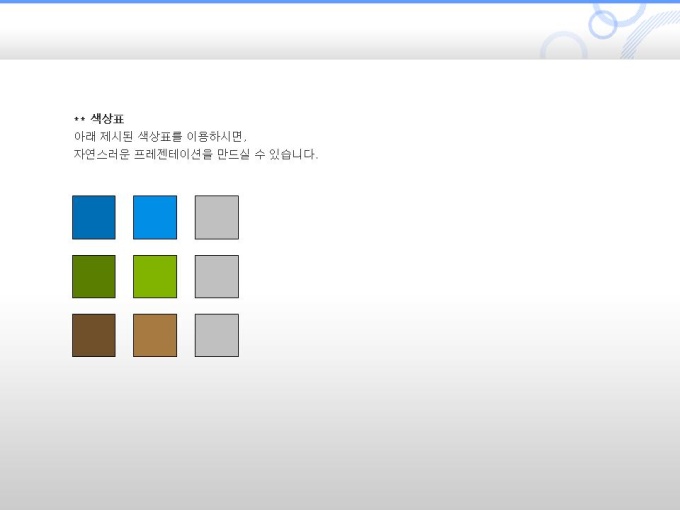Image resolution: width=680 pixels, height=510 pixels.
Task: Click the thin blue bar atop the slide
Action: coord(340,1)
